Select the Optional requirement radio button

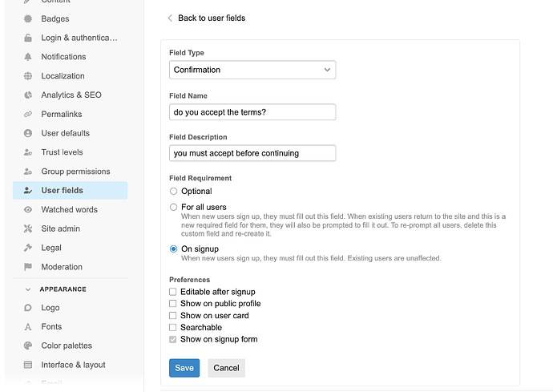pos(173,192)
